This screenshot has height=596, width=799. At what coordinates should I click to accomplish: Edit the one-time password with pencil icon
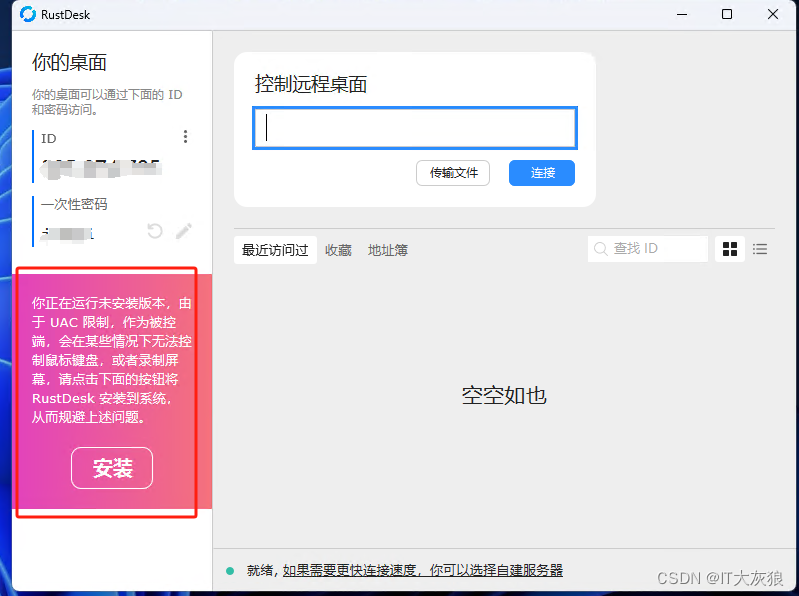(183, 231)
